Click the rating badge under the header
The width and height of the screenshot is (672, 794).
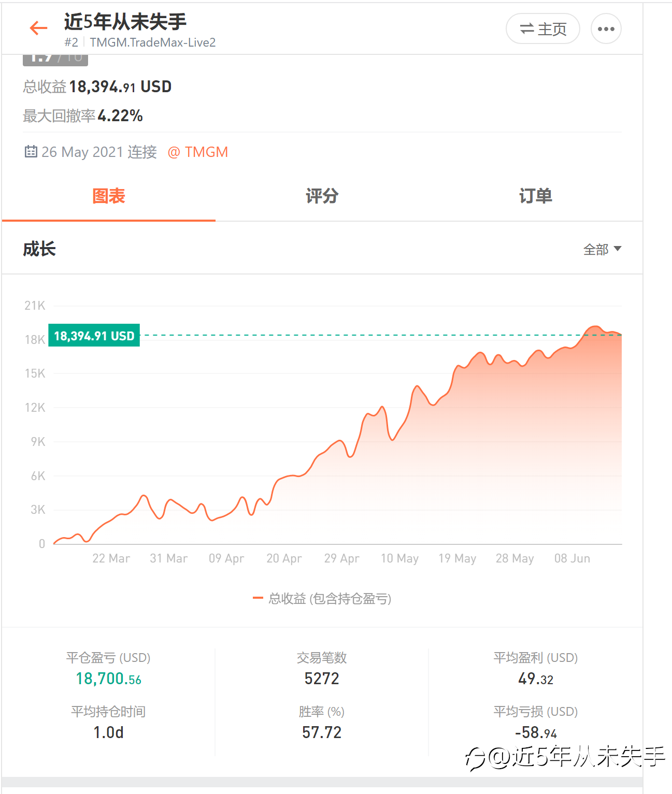55,60
